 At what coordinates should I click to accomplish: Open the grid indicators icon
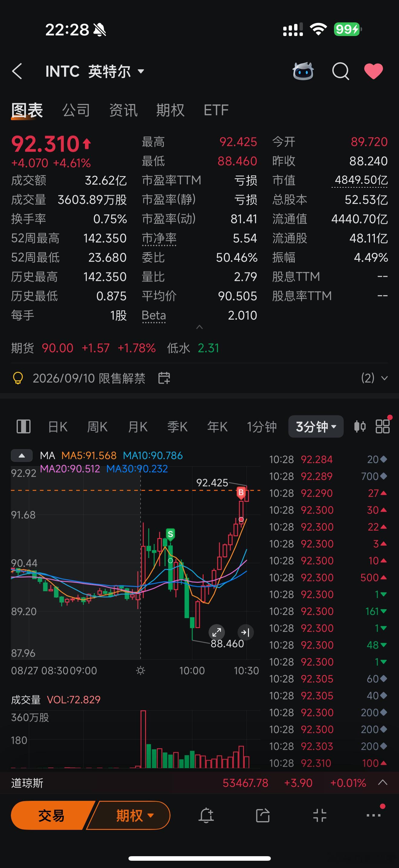pyautogui.click(x=382, y=427)
